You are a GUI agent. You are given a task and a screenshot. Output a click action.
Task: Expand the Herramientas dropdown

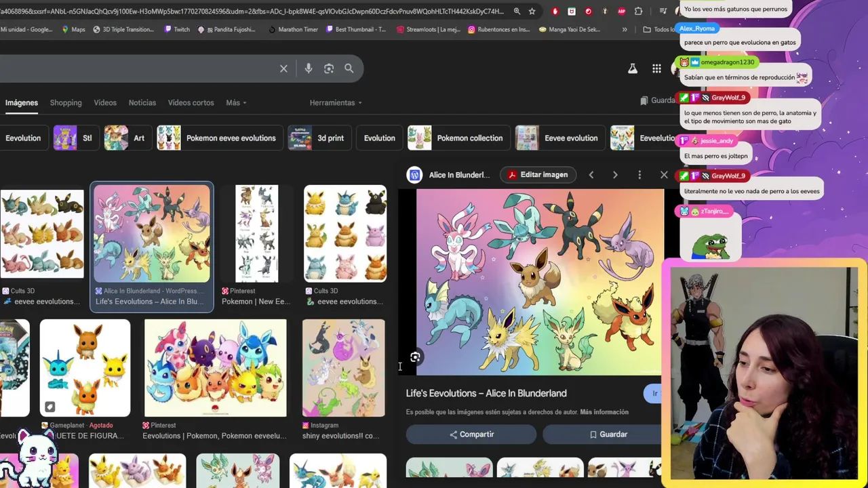pos(336,103)
